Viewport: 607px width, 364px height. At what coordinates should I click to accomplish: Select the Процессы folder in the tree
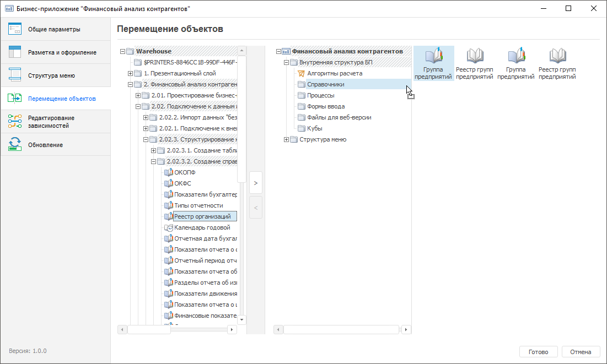tap(320, 95)
